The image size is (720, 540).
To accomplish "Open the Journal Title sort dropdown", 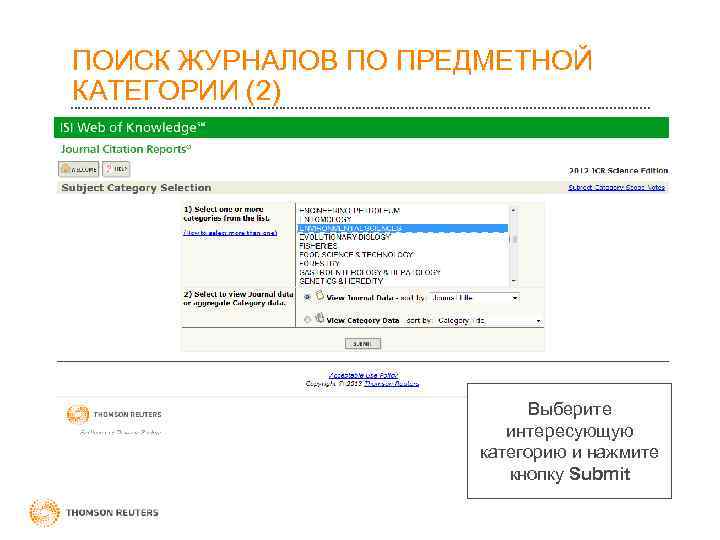I will (475, 298).
